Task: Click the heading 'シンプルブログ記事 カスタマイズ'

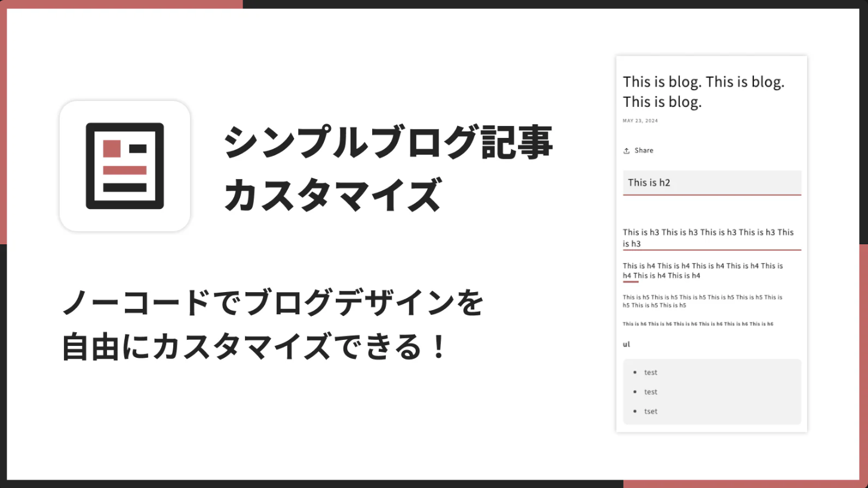Action: point(388,169)
